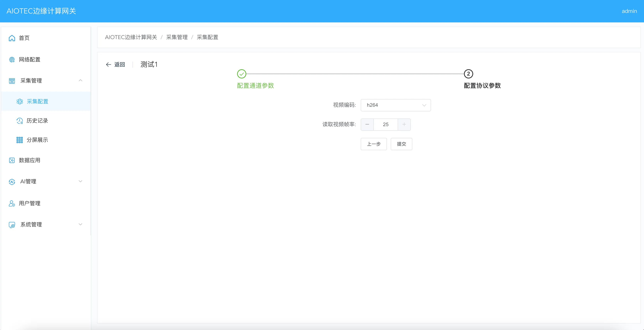Click the 上一步 button
Image resolution: width=644 pixels, height=330 pixels.
pyautogui.click(x=373, y=144)
